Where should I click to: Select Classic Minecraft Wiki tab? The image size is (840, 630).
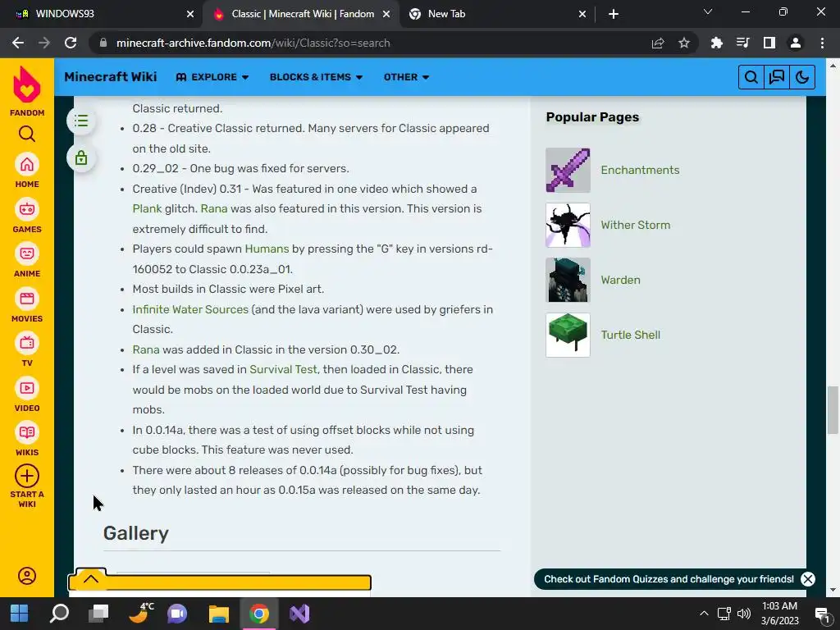(301, 14)
